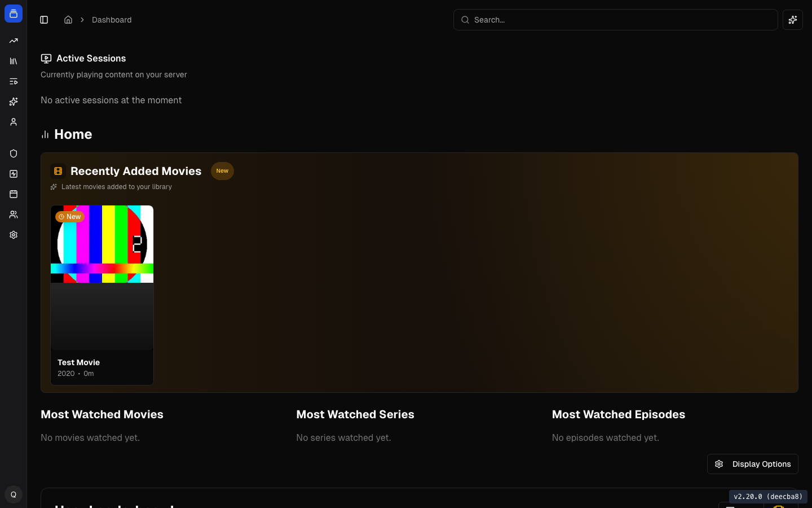Click the Home section heading
Viewport: 812px width, 508px height.
click(73, 134)
